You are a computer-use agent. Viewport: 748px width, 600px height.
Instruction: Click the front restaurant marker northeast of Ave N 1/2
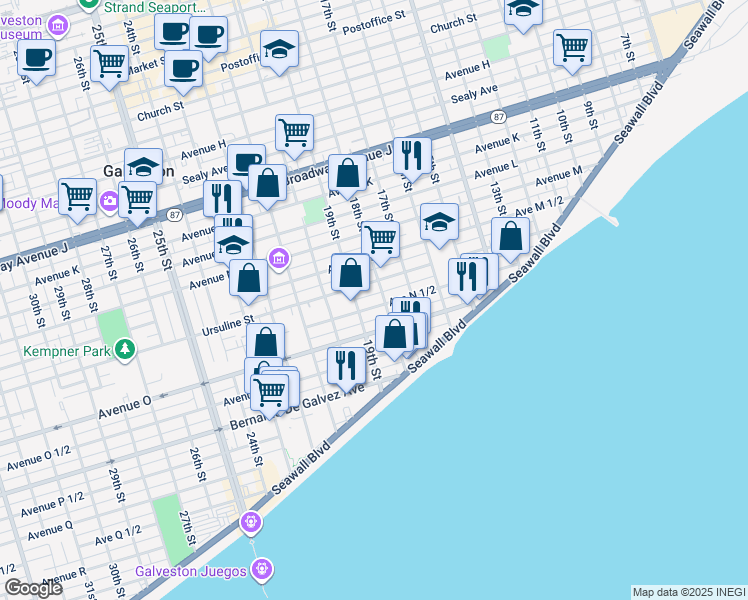point(467,278)
